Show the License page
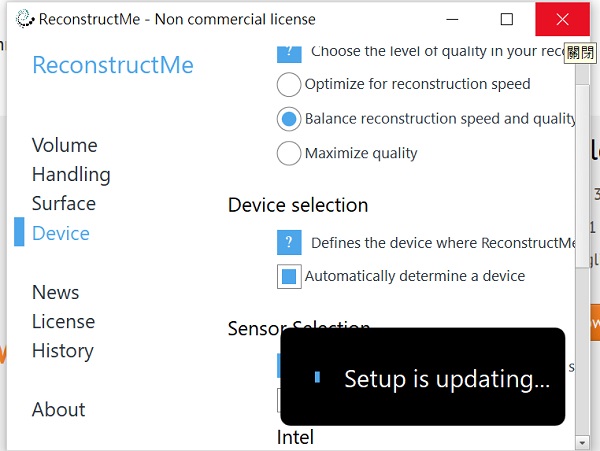Viewport: 600px width, 451px height. click(63, 321)
